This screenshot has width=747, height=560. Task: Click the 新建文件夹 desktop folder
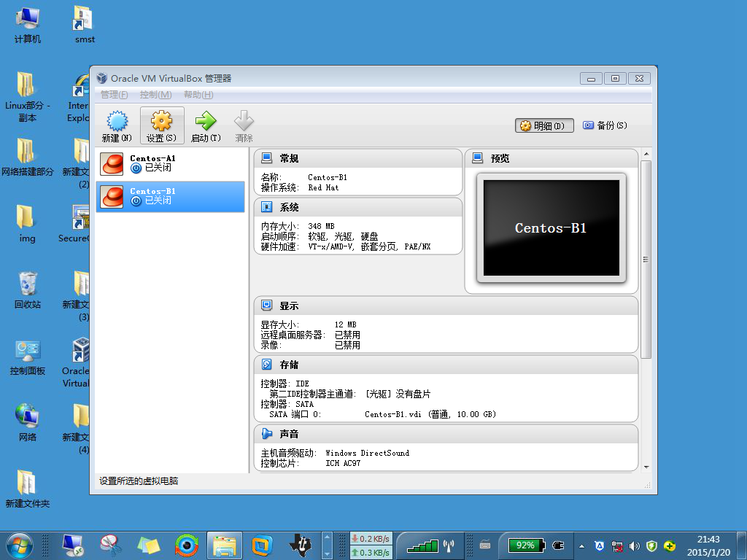pos(27,489)
